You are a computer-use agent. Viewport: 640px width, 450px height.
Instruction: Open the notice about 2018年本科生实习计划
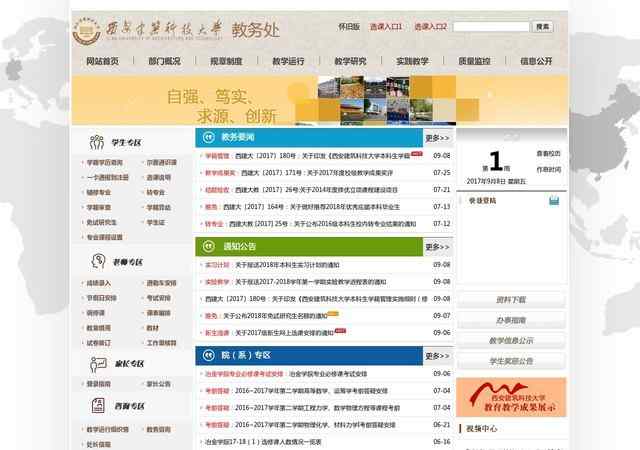[272, 265]
